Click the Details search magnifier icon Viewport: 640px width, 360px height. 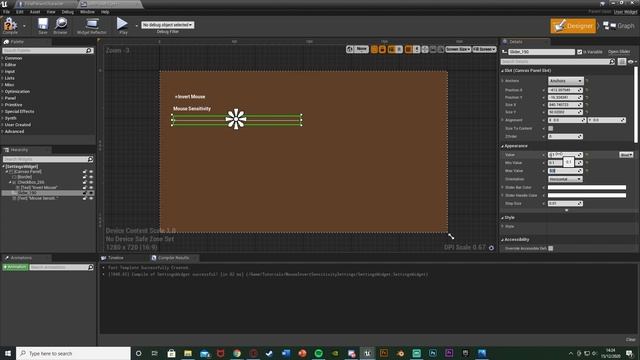612,62
